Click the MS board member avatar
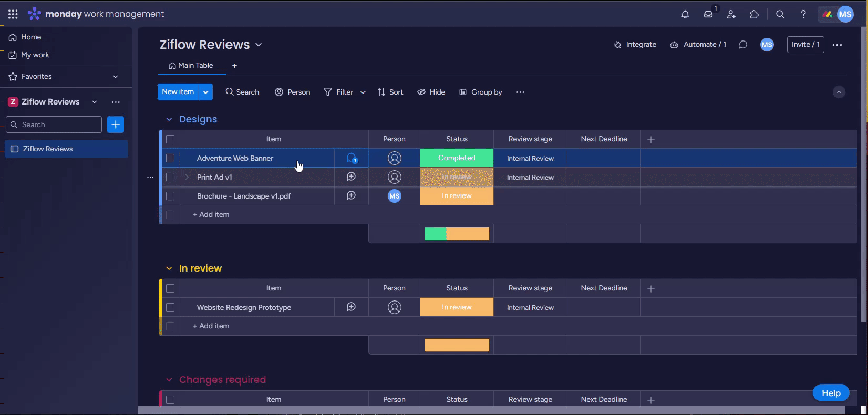The width and height of the screenshot is (868, 415). click(x=767, y=45)
